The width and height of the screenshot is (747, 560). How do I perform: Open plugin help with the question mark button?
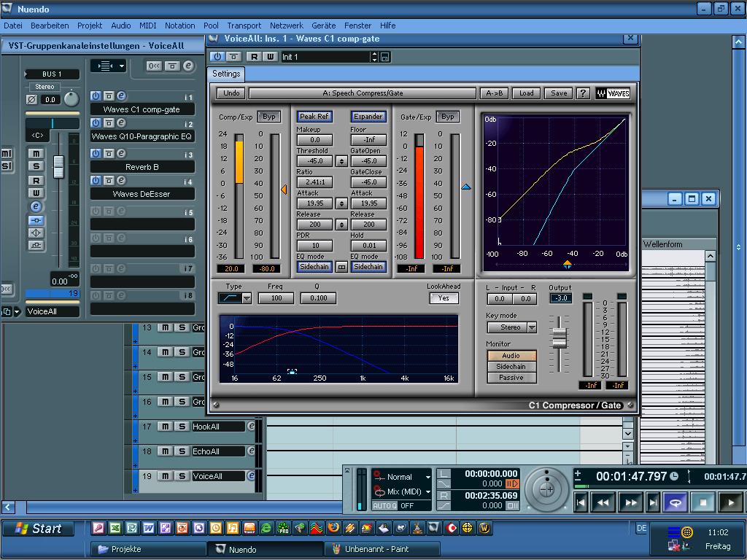(583, 93)
